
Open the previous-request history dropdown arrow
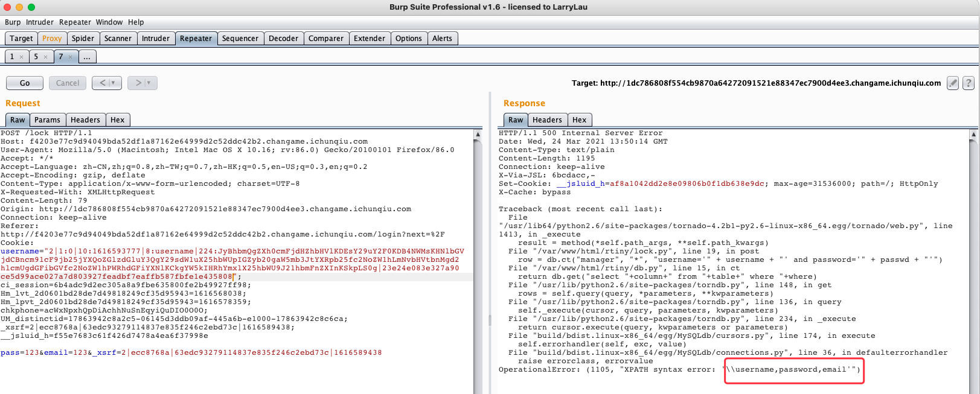tap(114, 83)
